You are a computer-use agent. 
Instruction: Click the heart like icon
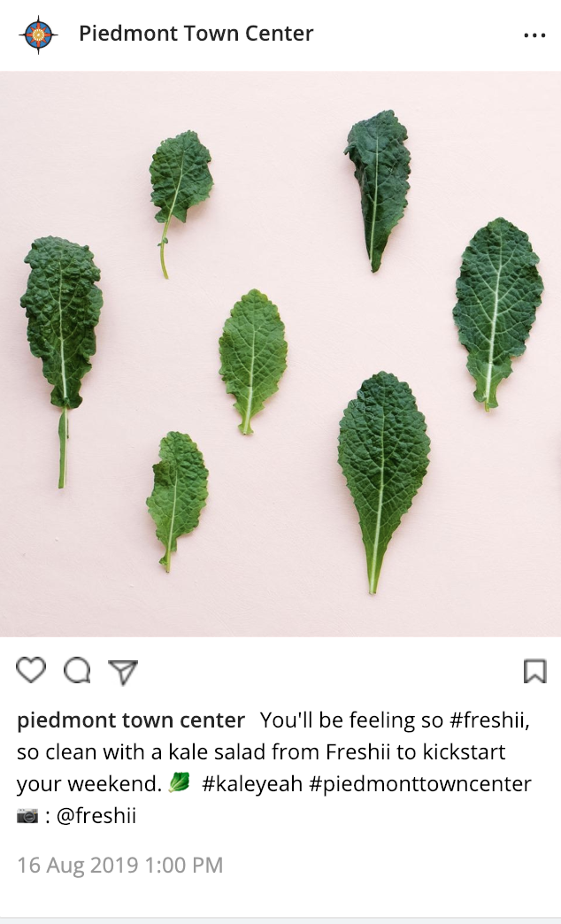click(31, 670)
